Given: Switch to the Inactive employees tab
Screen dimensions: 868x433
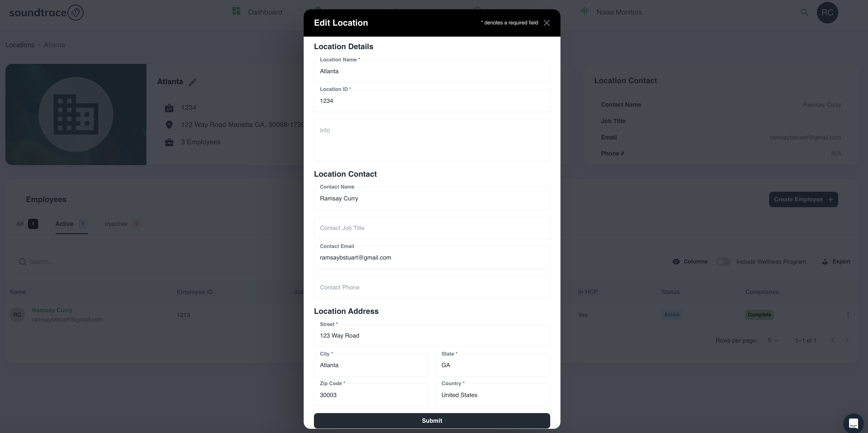Looking at the screenshot, I should [x=116, y=224].
